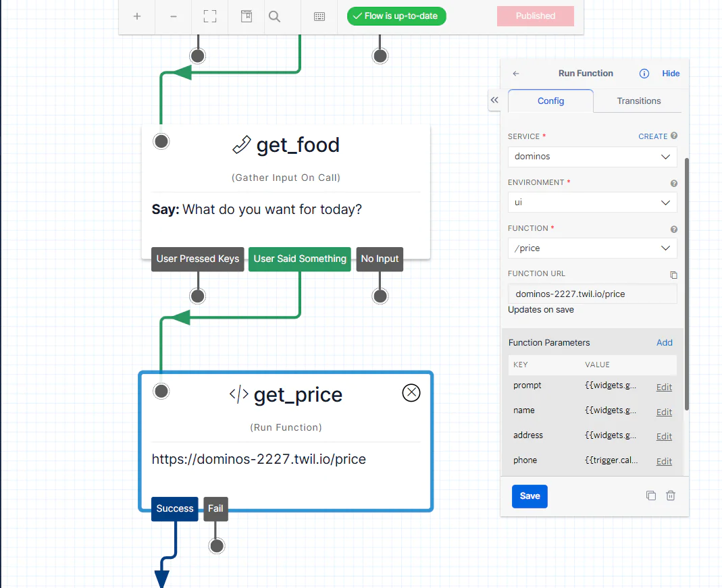
Task: Click the get_price URL text
Action: coord(259,459)
